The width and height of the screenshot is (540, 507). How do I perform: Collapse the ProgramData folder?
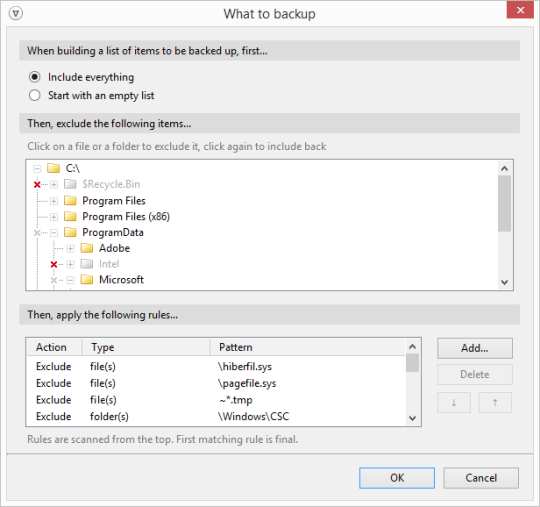(54, 233)
